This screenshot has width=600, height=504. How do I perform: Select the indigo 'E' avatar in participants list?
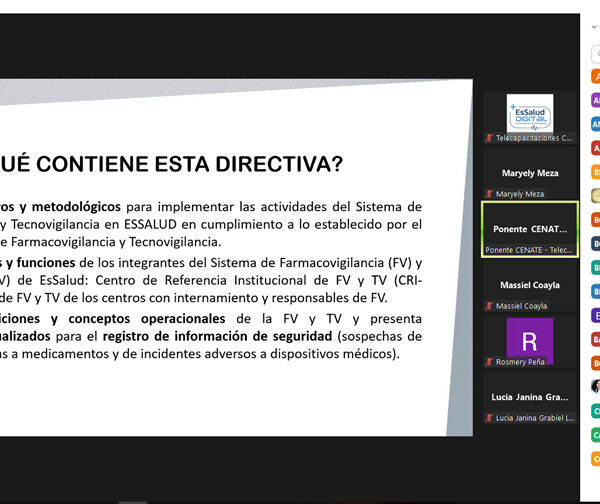point(596,315)
